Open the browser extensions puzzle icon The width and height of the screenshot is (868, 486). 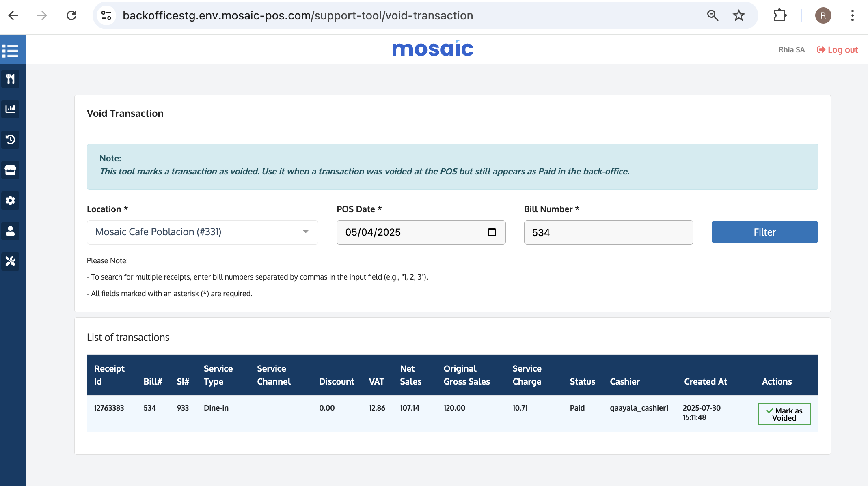(780, 15)
